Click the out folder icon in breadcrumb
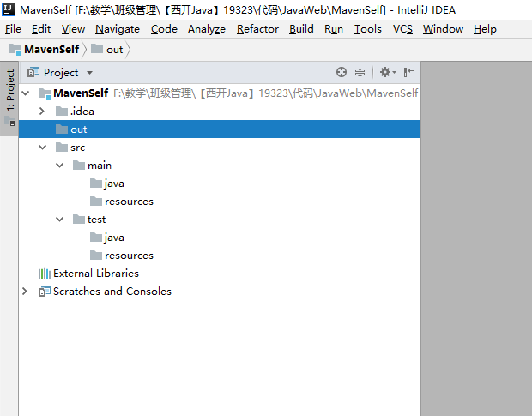This screenshot has width=532, height=416. pos(97,49)
